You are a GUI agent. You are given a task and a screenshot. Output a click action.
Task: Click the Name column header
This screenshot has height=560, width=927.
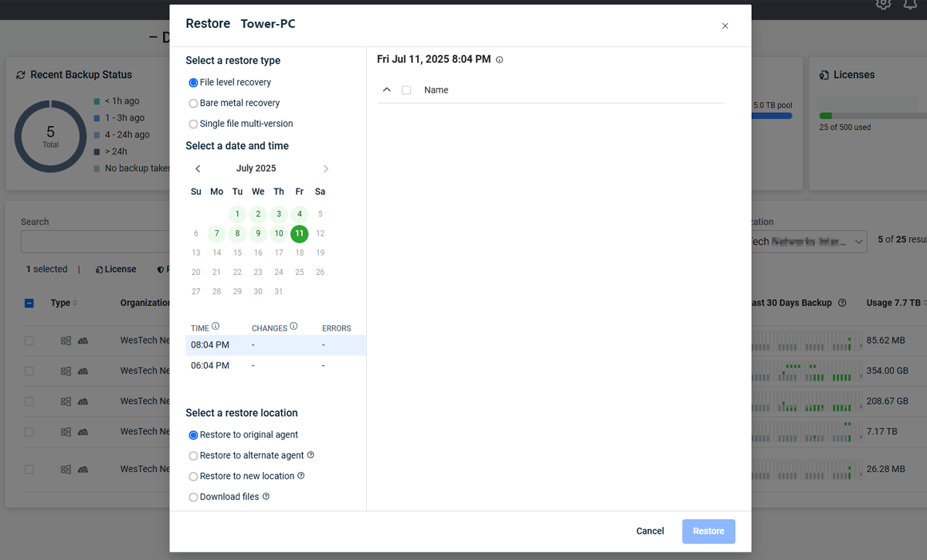[x=436, y=90]
